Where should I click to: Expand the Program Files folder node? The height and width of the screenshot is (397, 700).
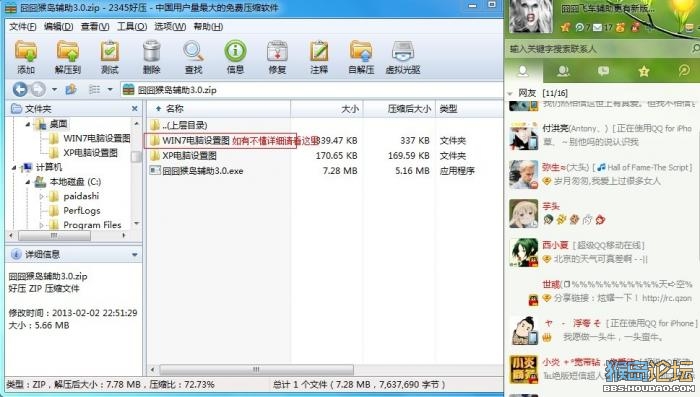pyautogui.click(x=42, y=225)
